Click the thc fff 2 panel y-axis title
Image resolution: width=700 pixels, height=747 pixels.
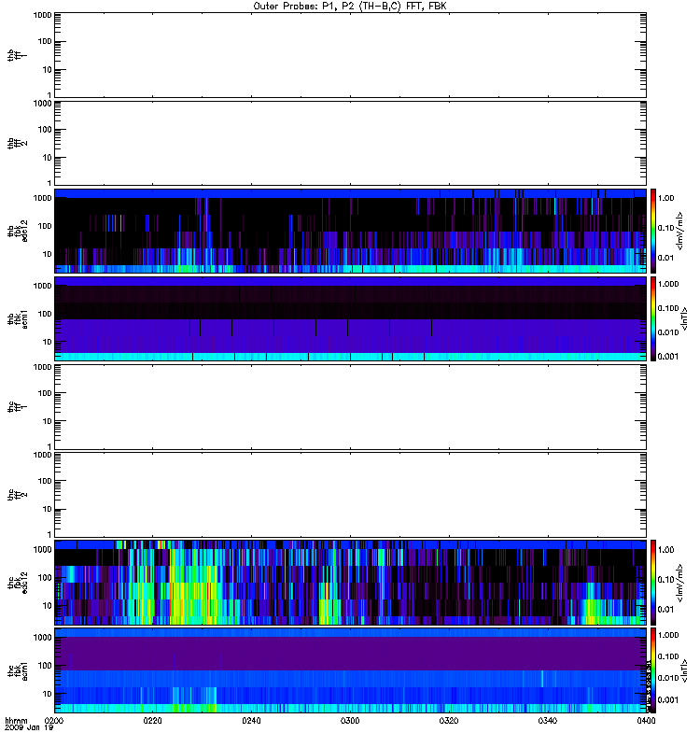point(17,495)
